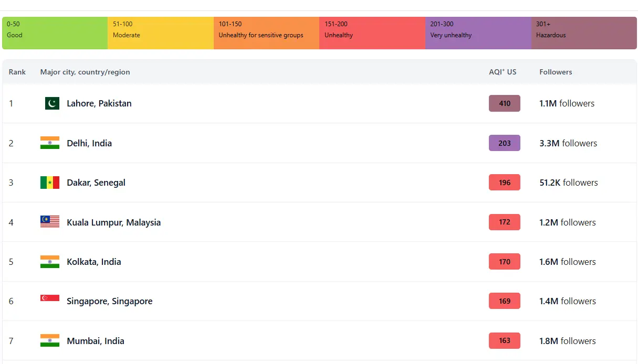Click rank number 1 in the Lahore row
This screenshot has width=638, height=364.
(11, 103)
